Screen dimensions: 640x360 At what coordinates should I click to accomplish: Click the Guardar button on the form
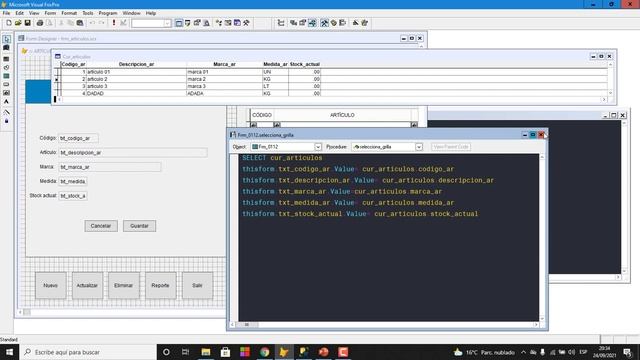(139, 226)
